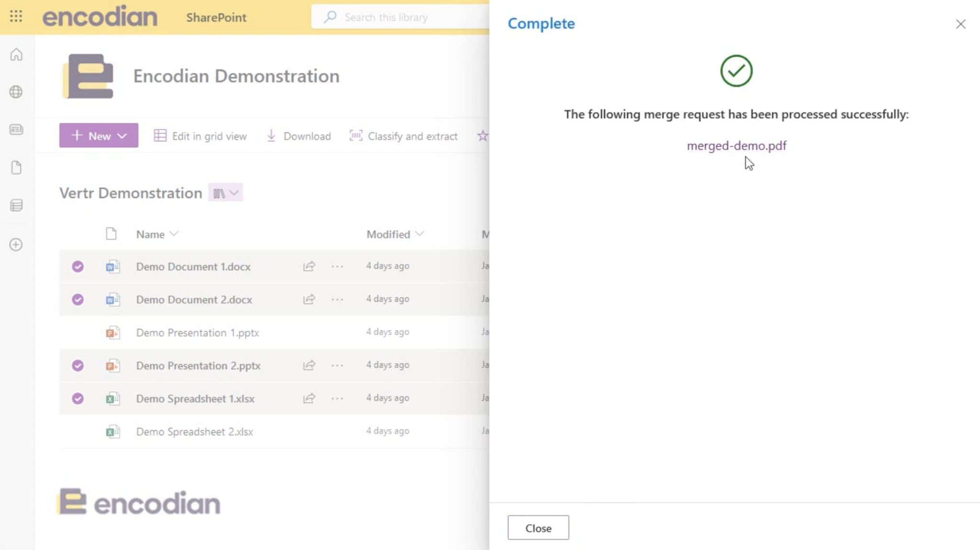Click Classify and extract command
Image resolution: width=980 pixels, height=550 pixels.
tap(403, 136)
